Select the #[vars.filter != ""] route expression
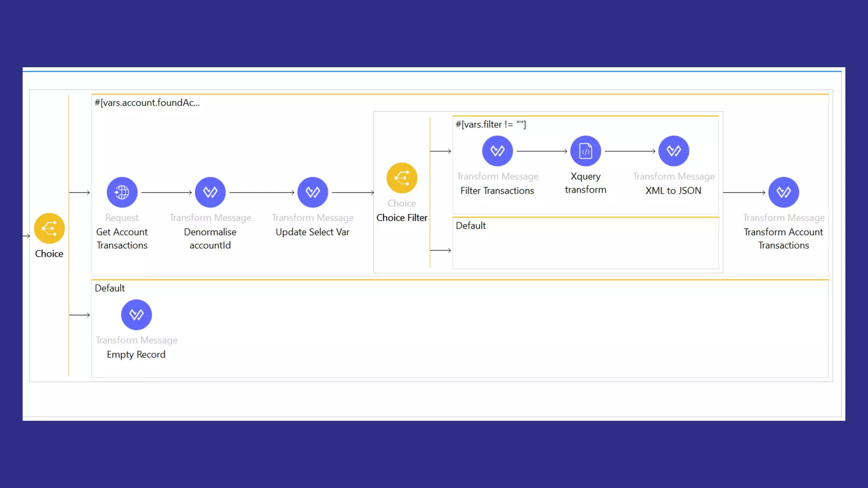 [x=491, y=125]
